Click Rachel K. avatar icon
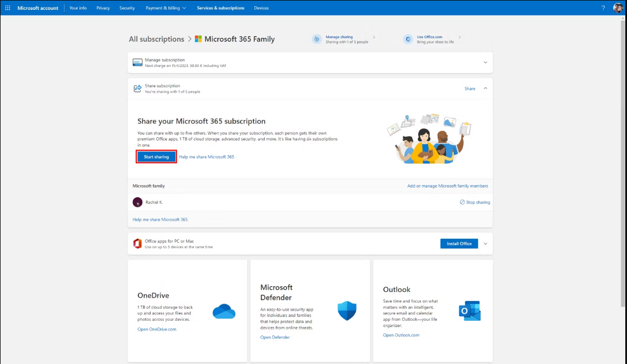Viewport: 627px width, 364px height. (x=137, y=202)
